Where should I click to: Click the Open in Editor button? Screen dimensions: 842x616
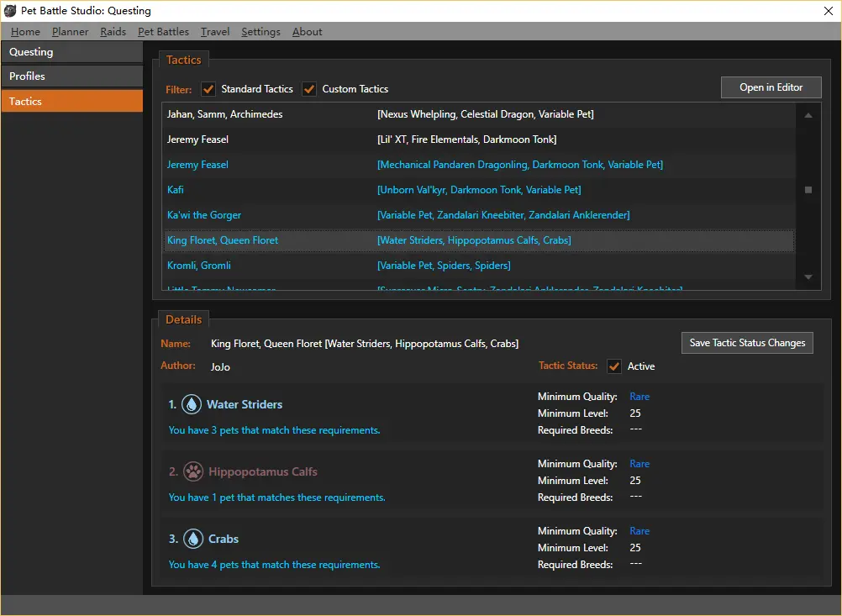pyautogui.click(x=771, y=87)
